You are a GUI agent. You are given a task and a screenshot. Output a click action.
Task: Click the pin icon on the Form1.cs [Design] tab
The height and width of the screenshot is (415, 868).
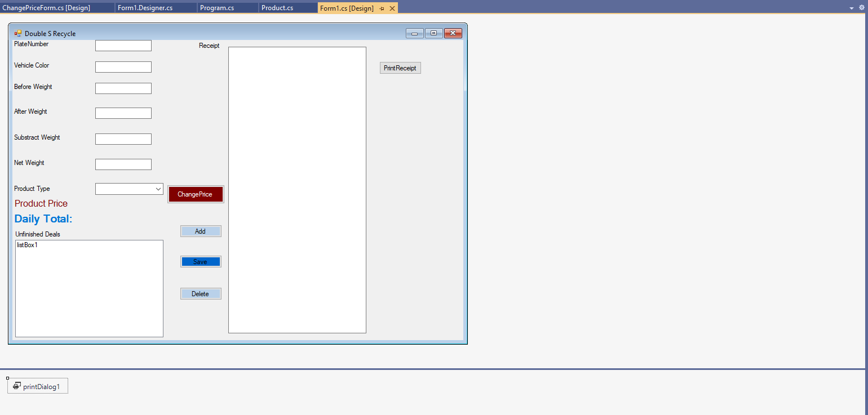click(x=383, y=8)
